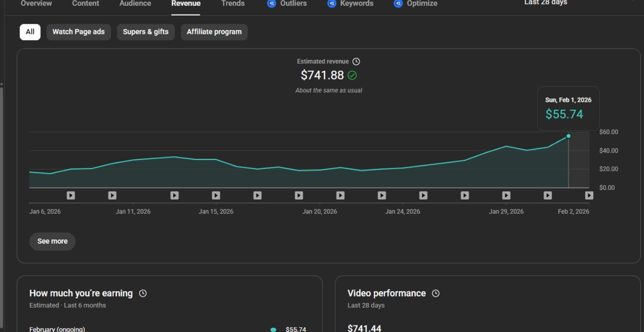Click the Feb 1 data point on revenue chart
This screenshot has height=332, width=644.
(x=568, y=136)
